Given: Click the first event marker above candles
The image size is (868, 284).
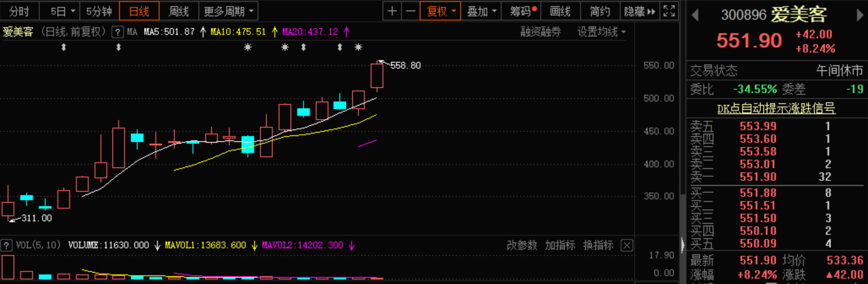Looking at the screenshot, I should (x=64, y=48).
